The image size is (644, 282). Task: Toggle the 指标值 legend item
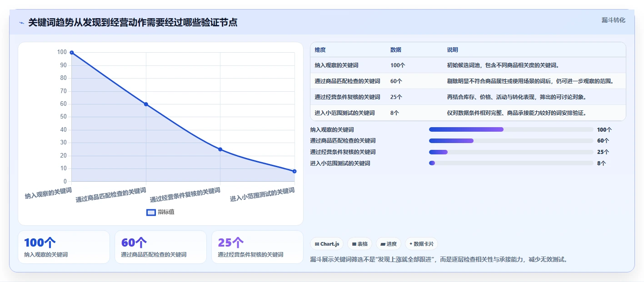pyautogui.click(x=160, y=212)
